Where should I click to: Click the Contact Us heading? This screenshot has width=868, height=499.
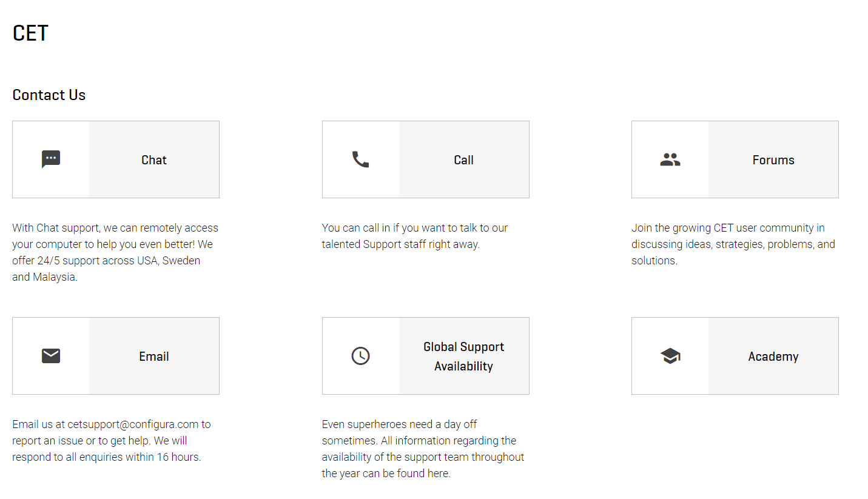coord(49,95)
